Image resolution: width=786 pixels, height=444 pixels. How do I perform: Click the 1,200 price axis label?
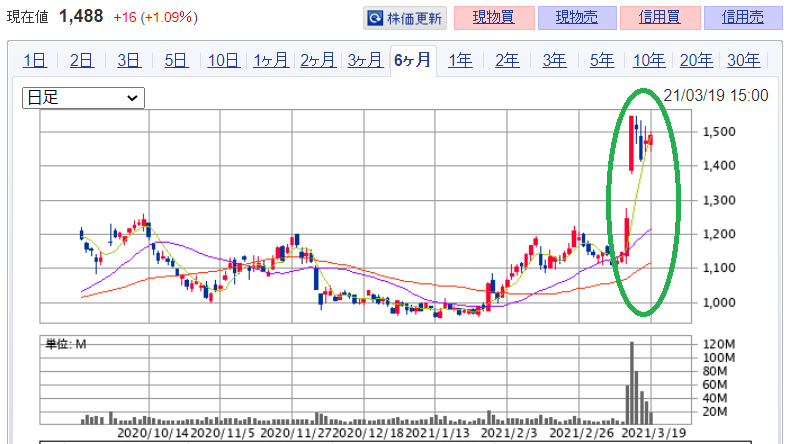click(719, 234)
